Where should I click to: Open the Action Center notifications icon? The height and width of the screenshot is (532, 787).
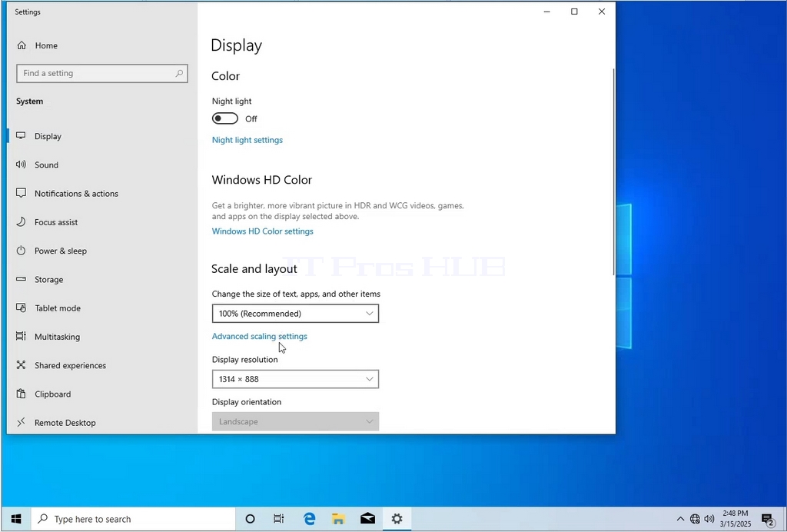768,520
